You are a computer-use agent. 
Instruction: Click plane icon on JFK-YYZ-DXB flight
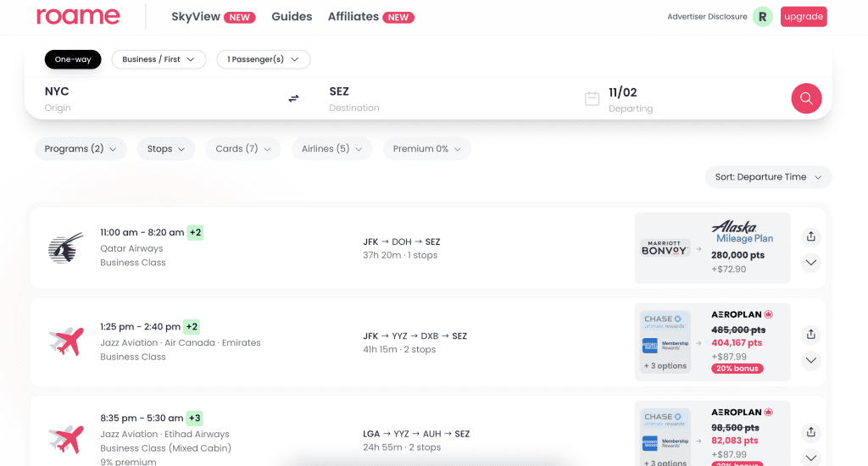pos(66,341)
